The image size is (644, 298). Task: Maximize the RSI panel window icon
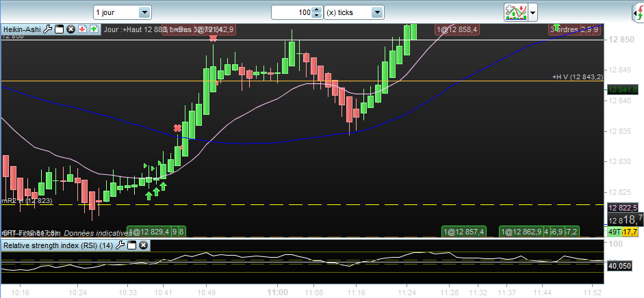pos(131,245)
